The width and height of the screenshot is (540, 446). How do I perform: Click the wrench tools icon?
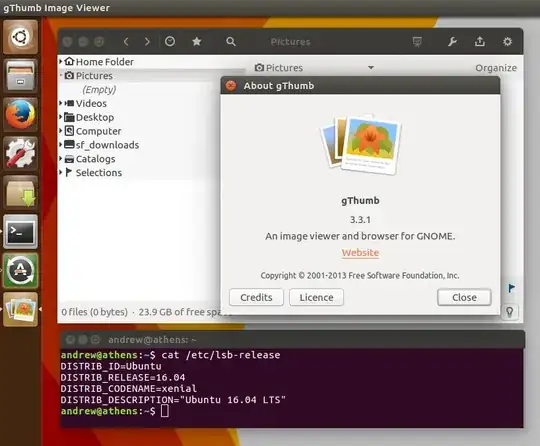[452, 42]
